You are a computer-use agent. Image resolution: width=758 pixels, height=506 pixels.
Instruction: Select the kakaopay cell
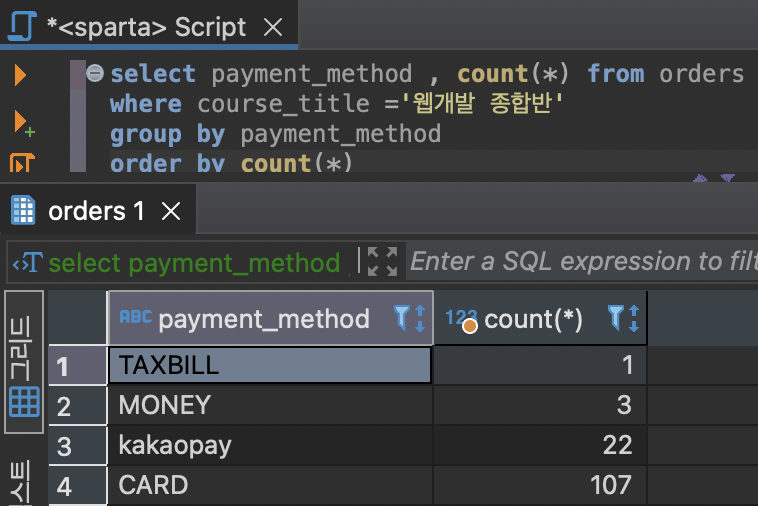270,445
